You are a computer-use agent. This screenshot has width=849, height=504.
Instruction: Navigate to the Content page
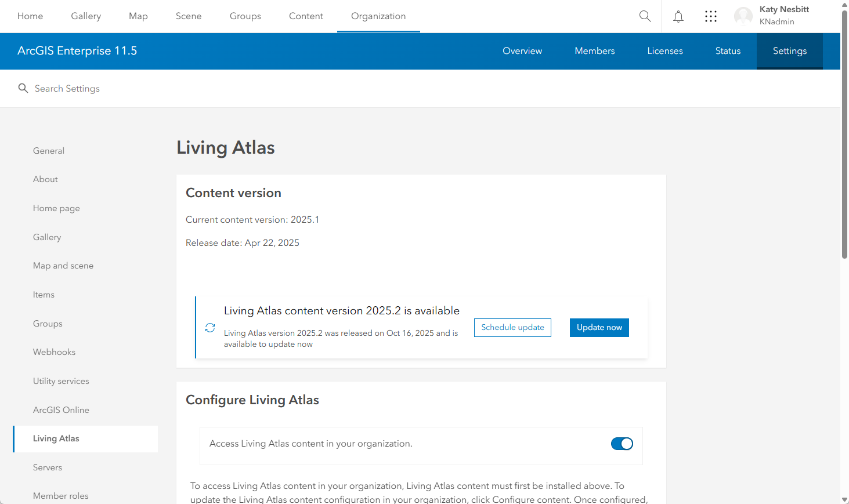[306, 16]
